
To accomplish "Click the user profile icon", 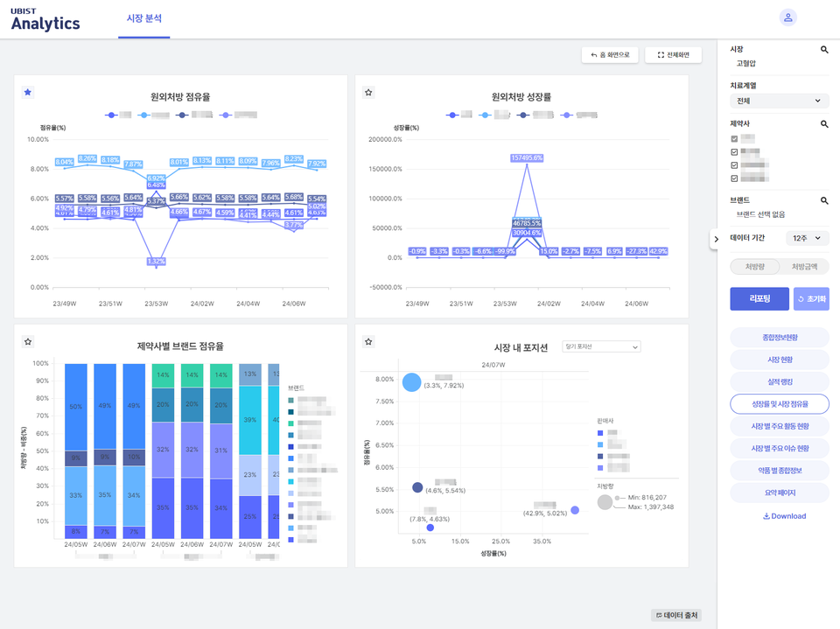I will click(x=788, y=17).
